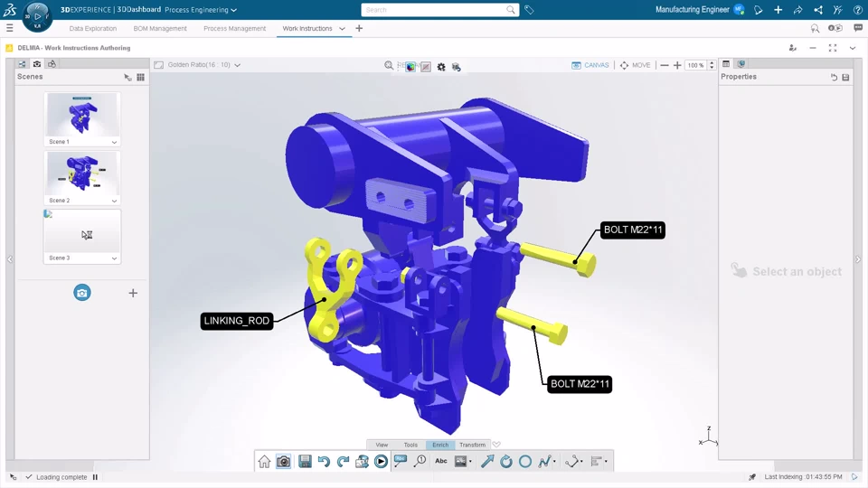The image size is (868, 488).
Task: Select Scene 2 thumbnail
Action: (x=82, y=173)
